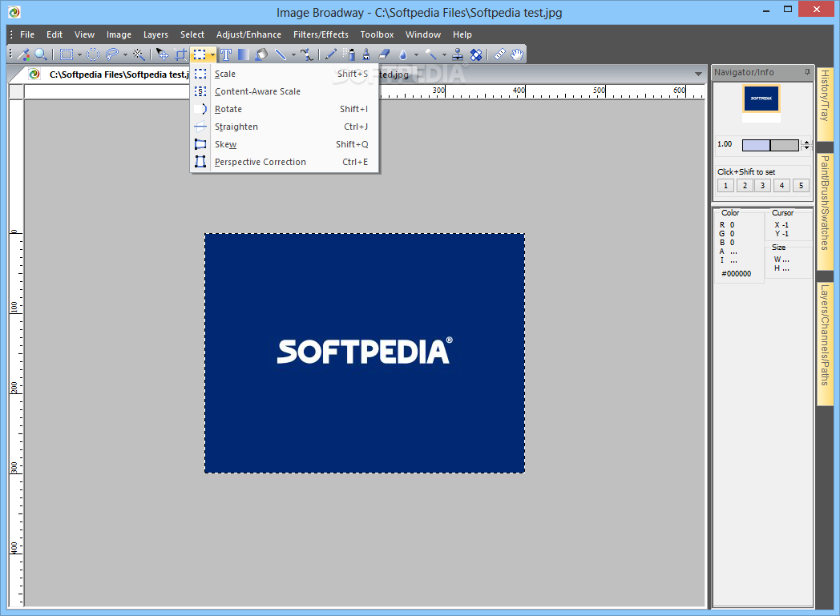Choose Scale from the transform menu
This screenshot has height=616, width=840.
(x=285, y=74)
